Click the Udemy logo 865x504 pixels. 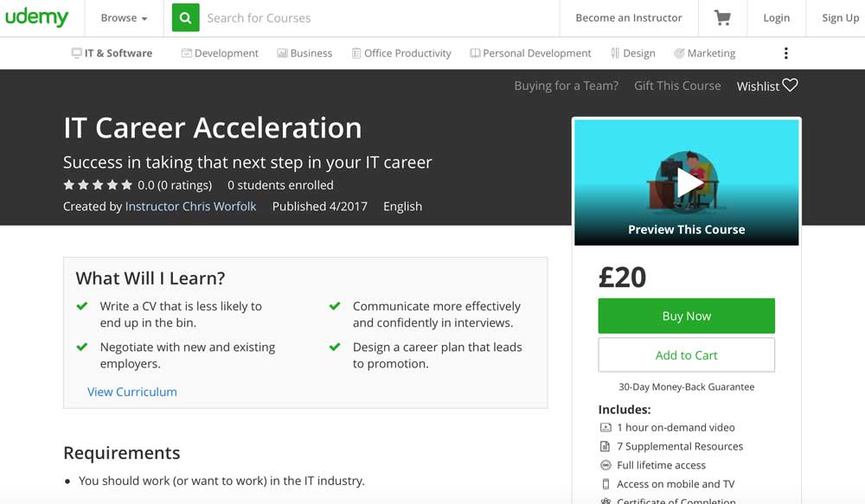(36, 17)
